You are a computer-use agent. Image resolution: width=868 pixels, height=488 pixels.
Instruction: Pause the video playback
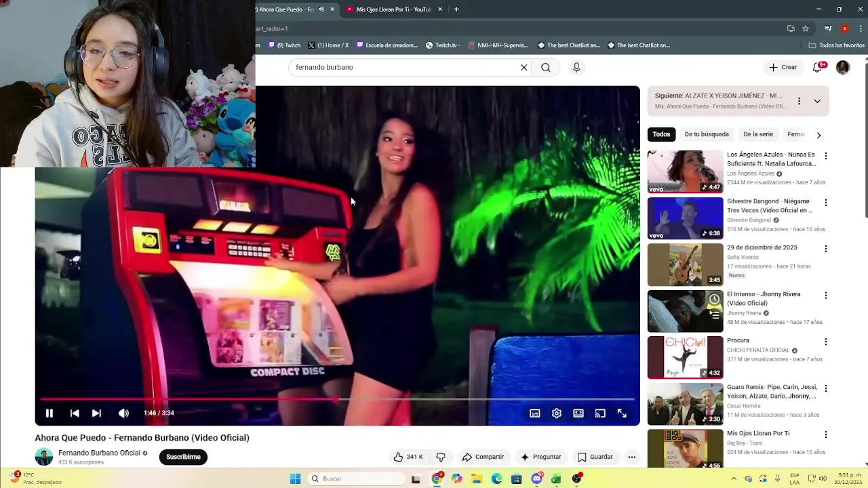coord(50,413)
